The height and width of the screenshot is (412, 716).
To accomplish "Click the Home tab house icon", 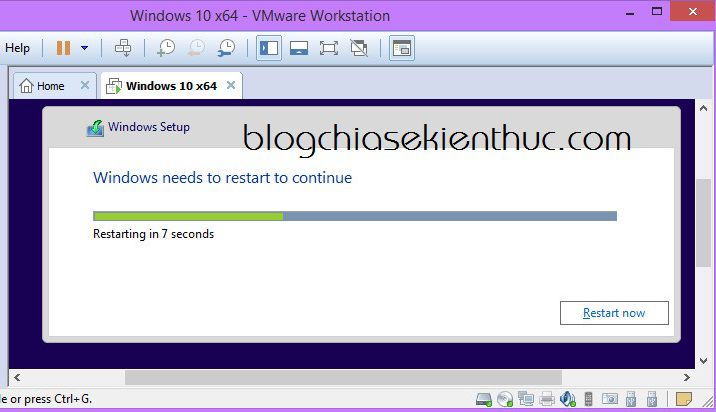I will (26, 85).
